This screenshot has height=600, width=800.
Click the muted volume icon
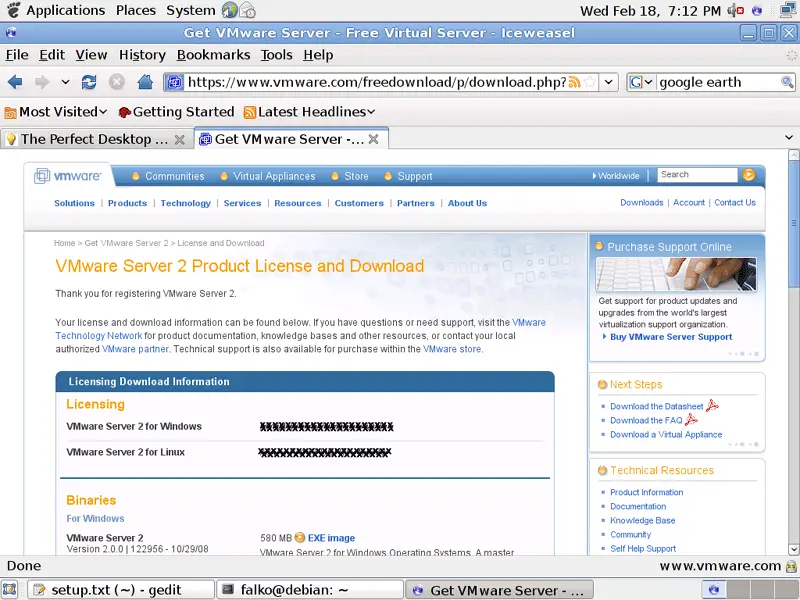tap(736, 10)
